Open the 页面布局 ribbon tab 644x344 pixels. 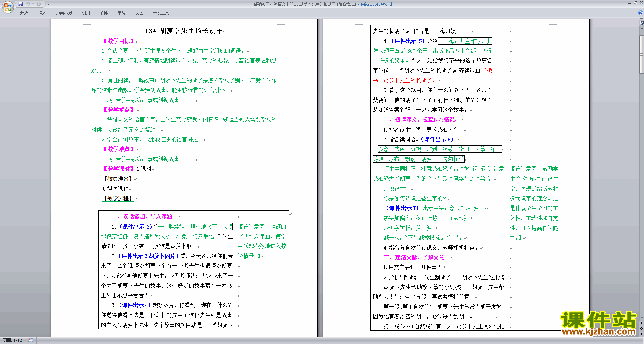pos(64,13)
